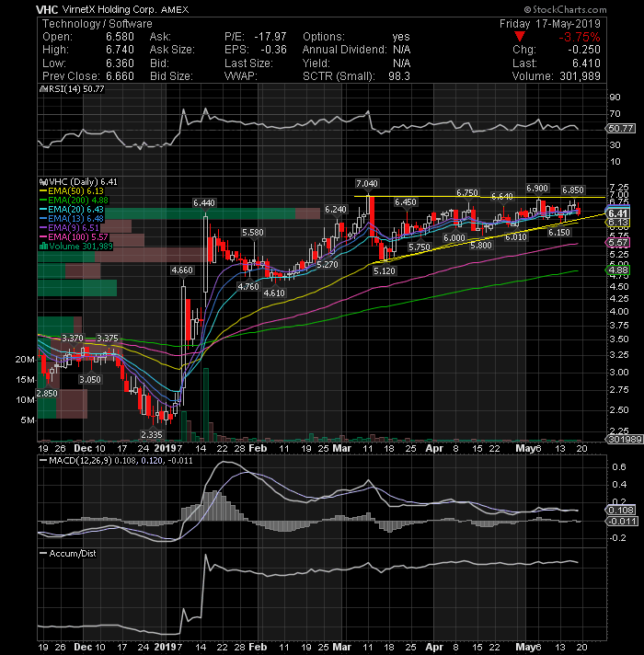Click the 5.270 price label
The height and width of the screenshot is (655, 644).
tap(327, 264)
